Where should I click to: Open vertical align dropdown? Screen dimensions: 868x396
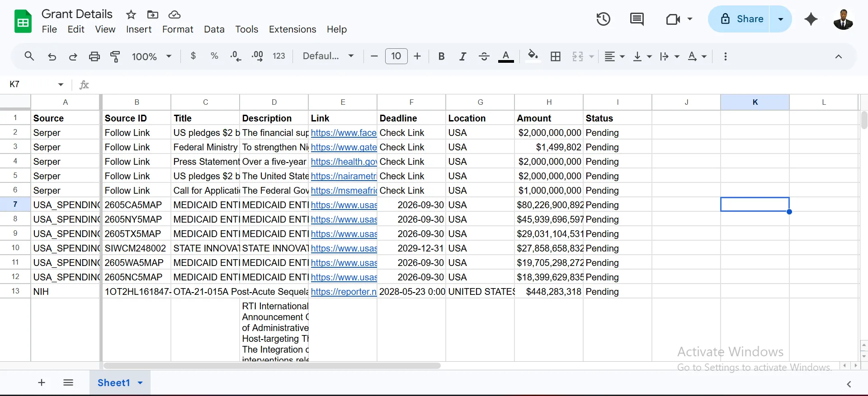pos(642,56)
